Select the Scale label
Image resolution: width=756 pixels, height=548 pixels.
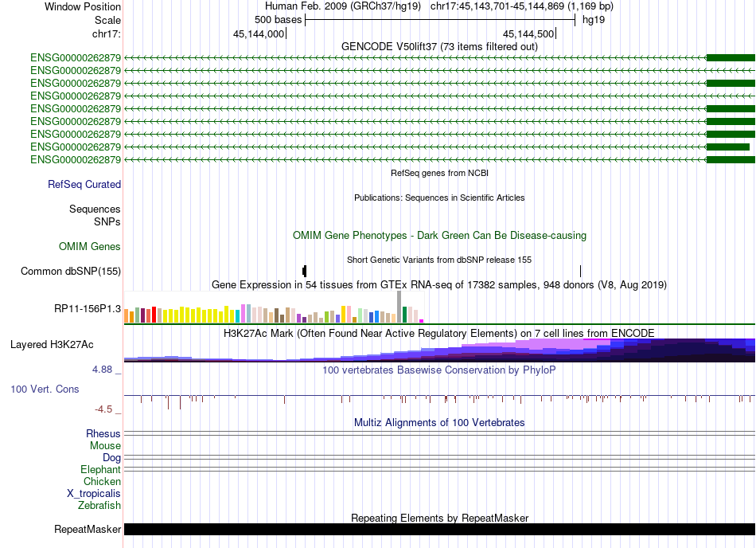107,20
